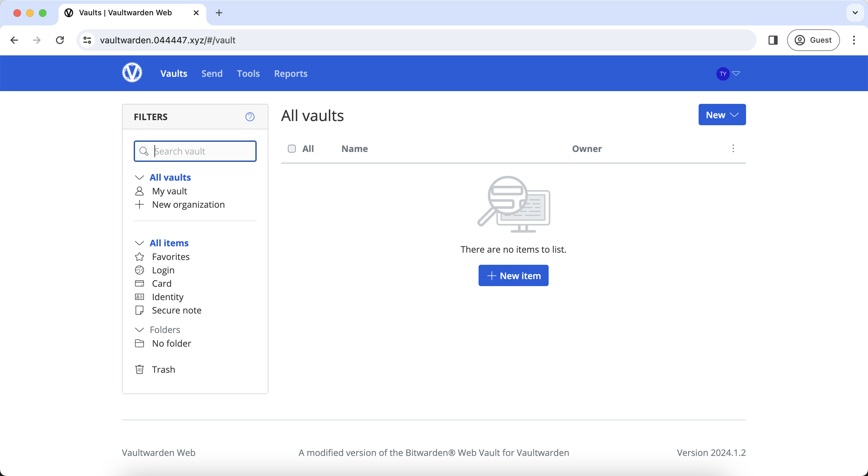Click the Identity badge filter icon
Screen dimensions: 868x476
tap(139, 297)
